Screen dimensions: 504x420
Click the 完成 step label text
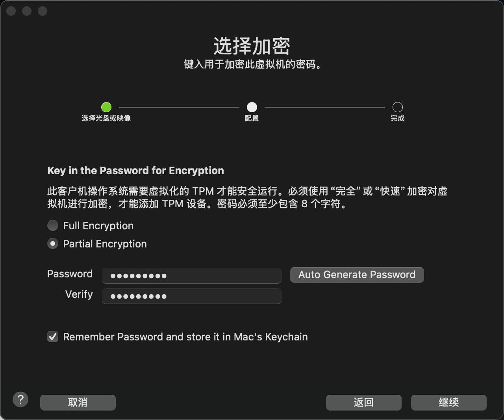point(398,118)
